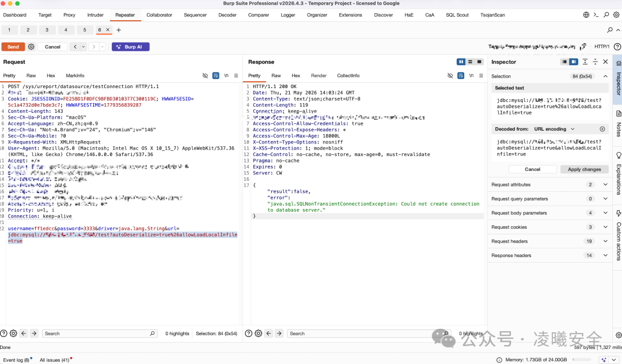Focus response Search field

(369, 333)
